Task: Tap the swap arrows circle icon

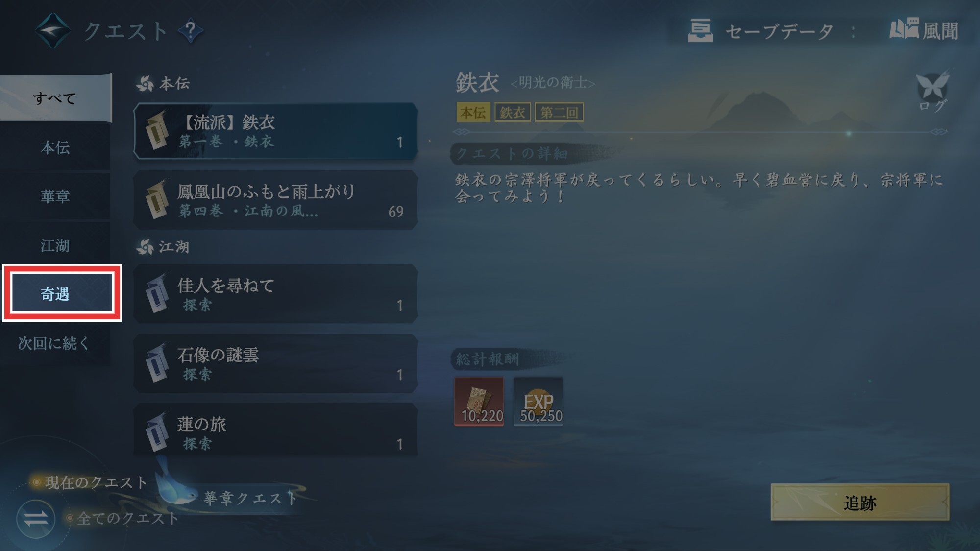Action: point(36,519)
